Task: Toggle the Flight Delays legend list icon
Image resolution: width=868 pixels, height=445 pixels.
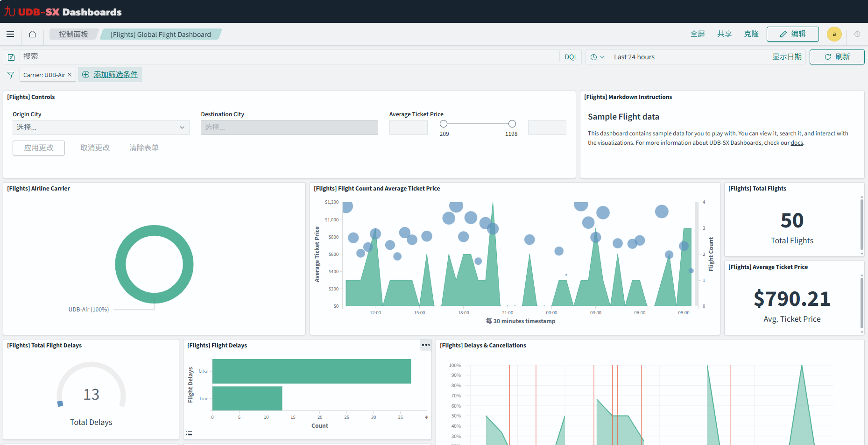Action: (x=189, y=434)
